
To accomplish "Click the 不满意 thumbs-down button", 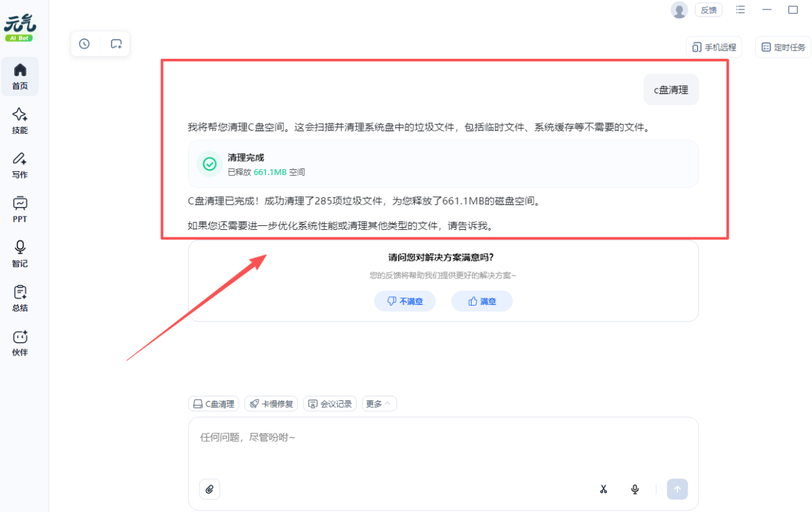I will [x=405, y=302].
